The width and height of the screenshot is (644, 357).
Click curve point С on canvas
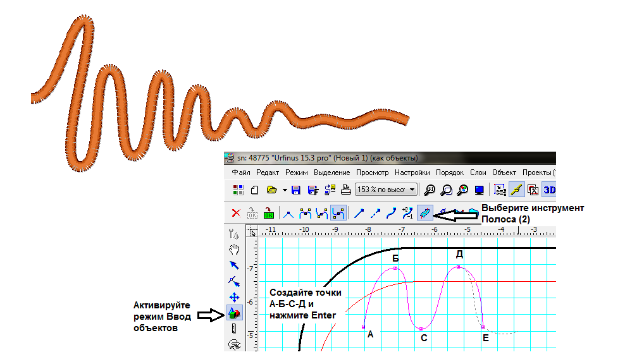coord(421,329)
